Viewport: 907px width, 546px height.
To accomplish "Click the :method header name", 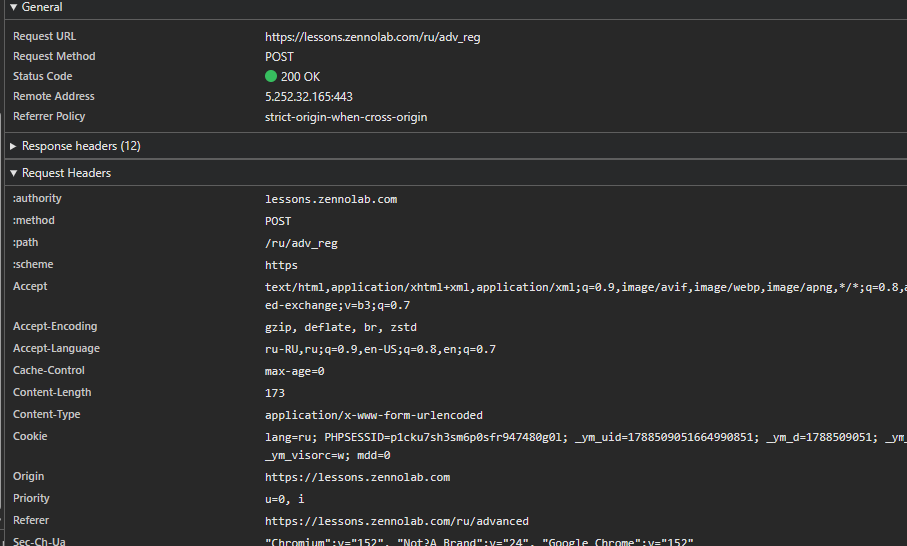I will pos(34,220).
